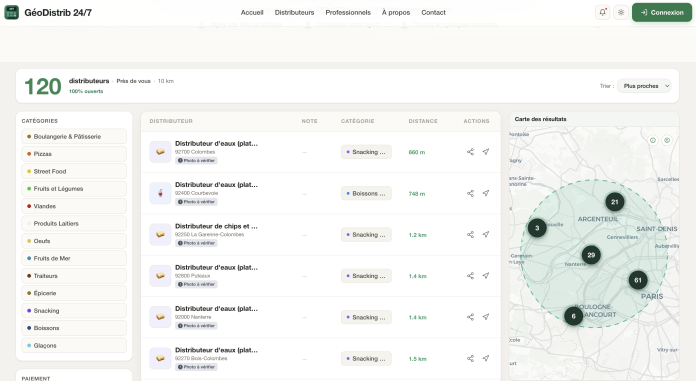696x381 pixels.
Task: Click the Connexion button
Action: (x=662, y=12)
